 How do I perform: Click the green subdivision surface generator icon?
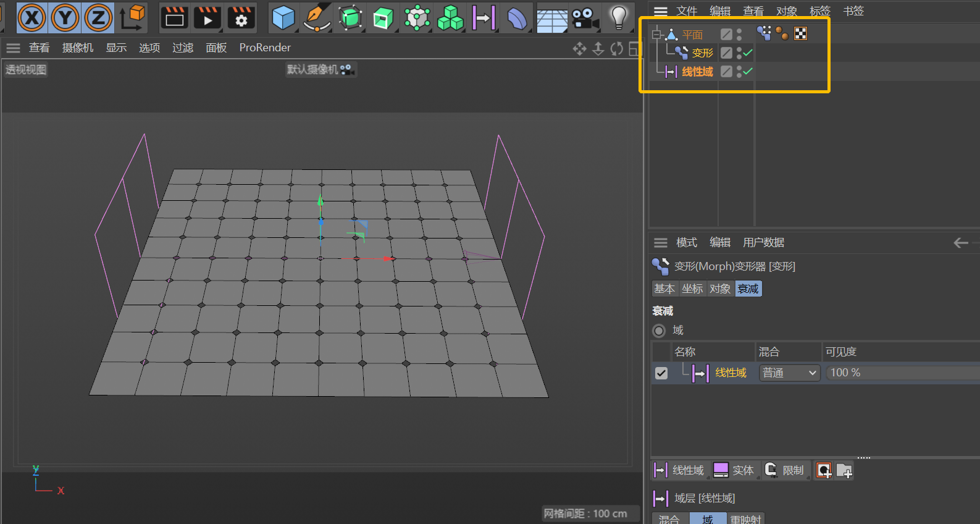point(351,18)
